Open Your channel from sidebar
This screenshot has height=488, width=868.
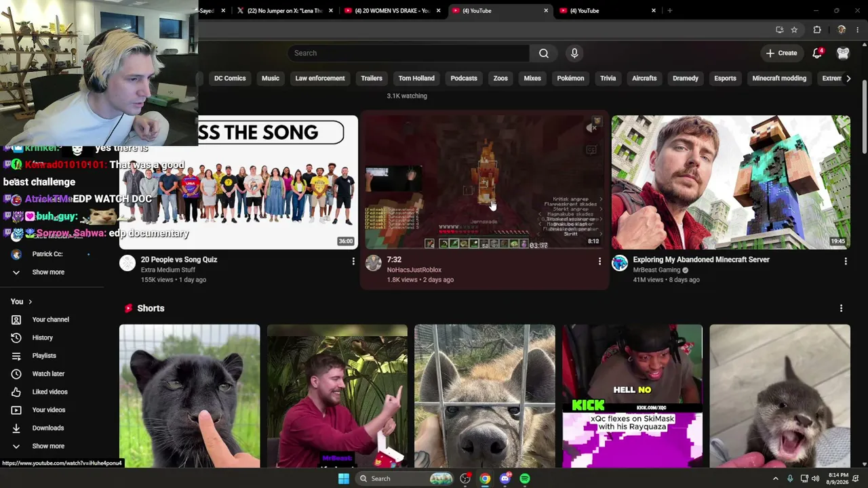(52, 319)
